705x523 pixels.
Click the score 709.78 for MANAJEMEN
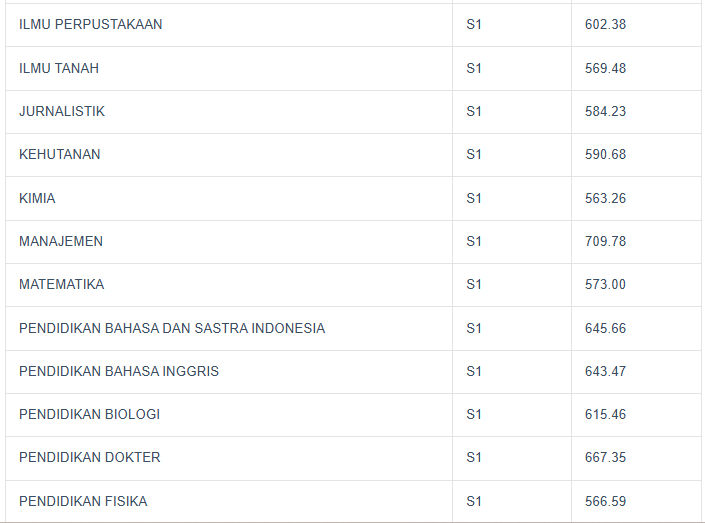tap(605, 241)
